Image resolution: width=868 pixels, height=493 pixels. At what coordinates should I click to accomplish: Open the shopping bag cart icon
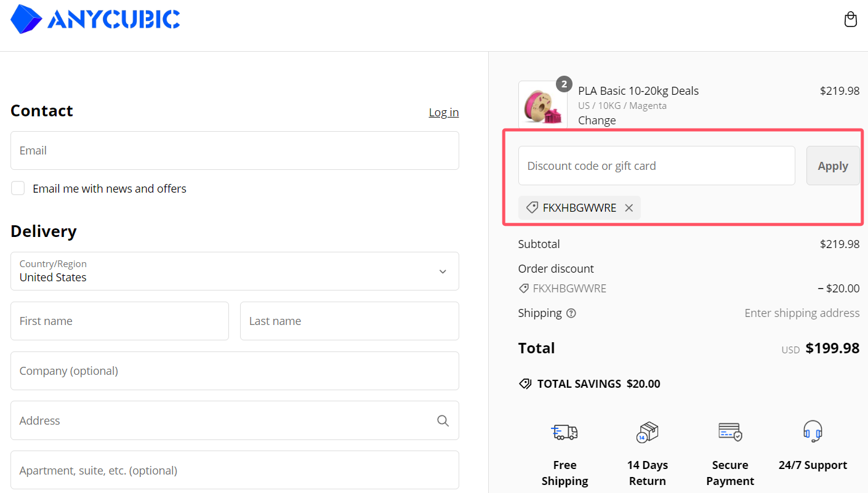(850, 19)
